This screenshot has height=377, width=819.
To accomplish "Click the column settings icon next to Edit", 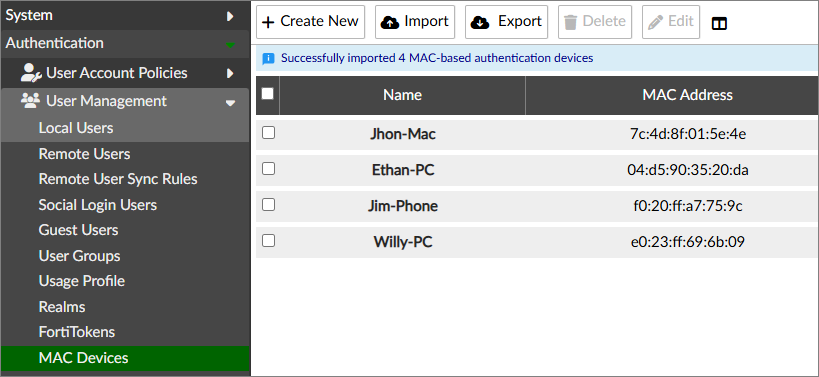I will 719,23.
